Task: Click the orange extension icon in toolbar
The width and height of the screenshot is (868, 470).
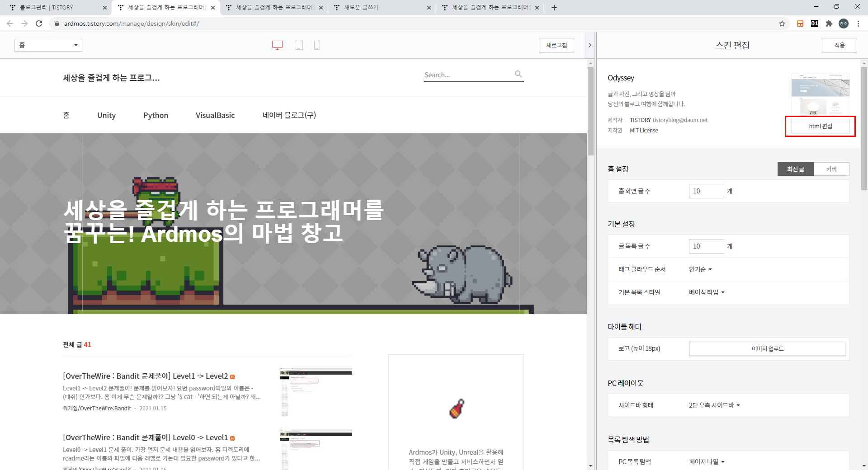Action: pos(800,23)
